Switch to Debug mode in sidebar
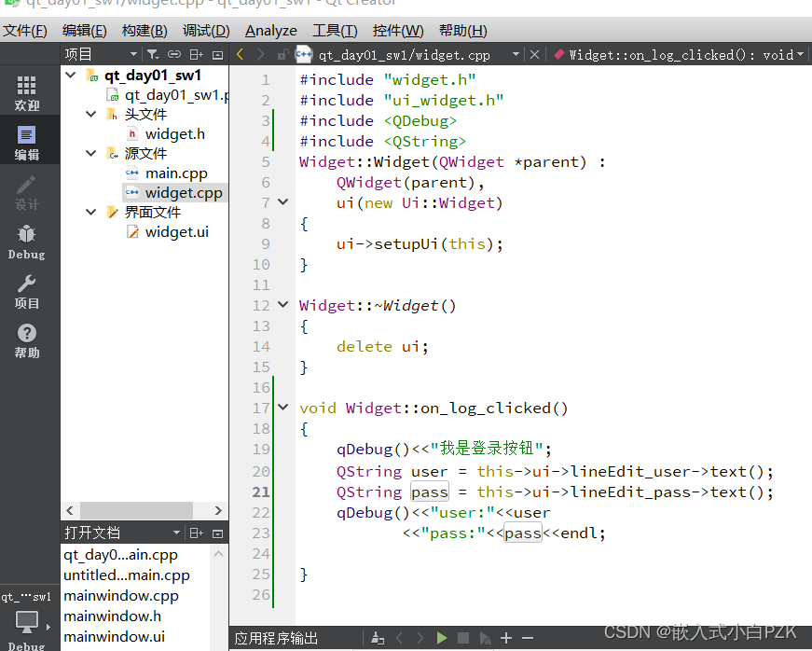This screenshot has width=812, height=651. pos(26,242)
